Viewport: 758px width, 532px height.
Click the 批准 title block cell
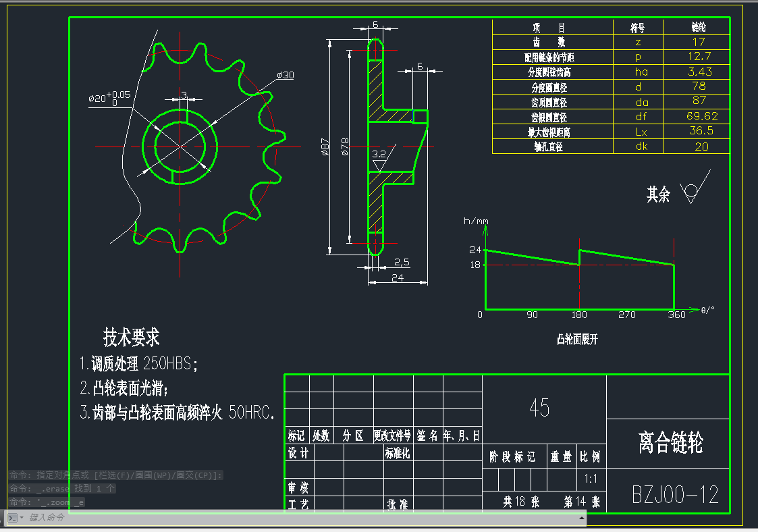coord(398,504)
